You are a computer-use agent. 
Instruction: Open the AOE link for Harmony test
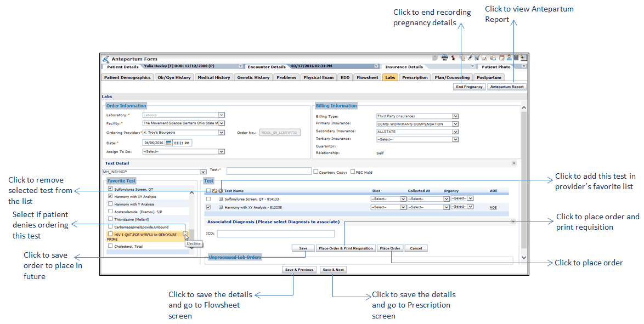coord(493,207)
